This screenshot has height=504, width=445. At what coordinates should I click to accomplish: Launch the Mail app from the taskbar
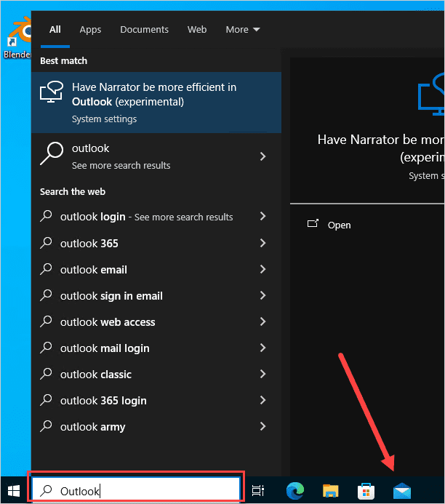[402, 491]
